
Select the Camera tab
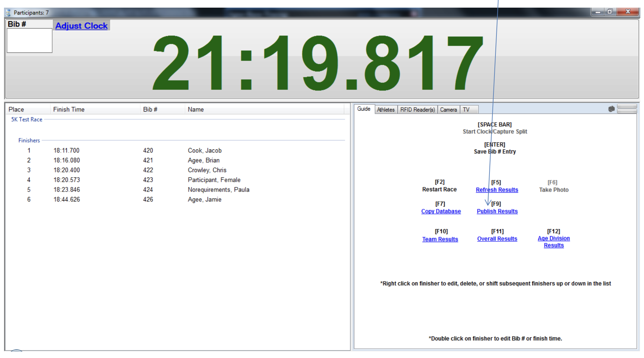coord(448,110)
